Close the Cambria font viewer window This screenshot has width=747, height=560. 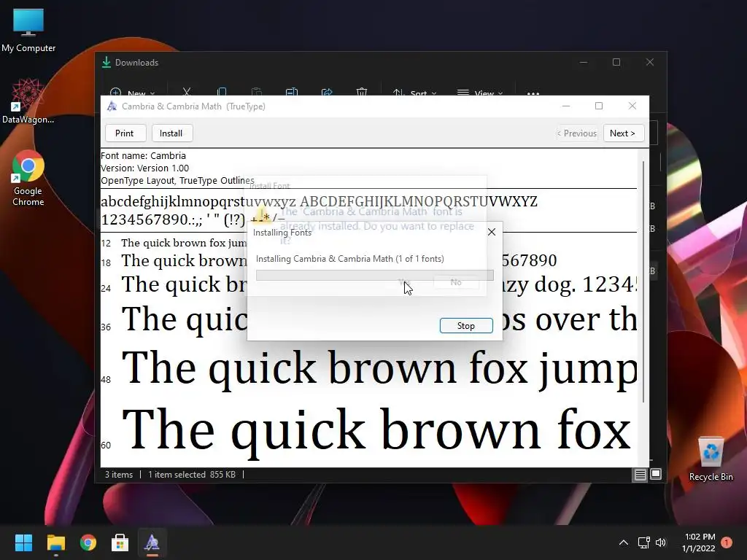click(632, 106)
